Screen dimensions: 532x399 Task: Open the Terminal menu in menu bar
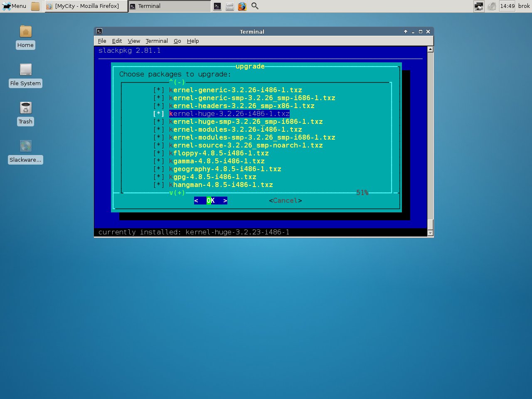[157, 41]
